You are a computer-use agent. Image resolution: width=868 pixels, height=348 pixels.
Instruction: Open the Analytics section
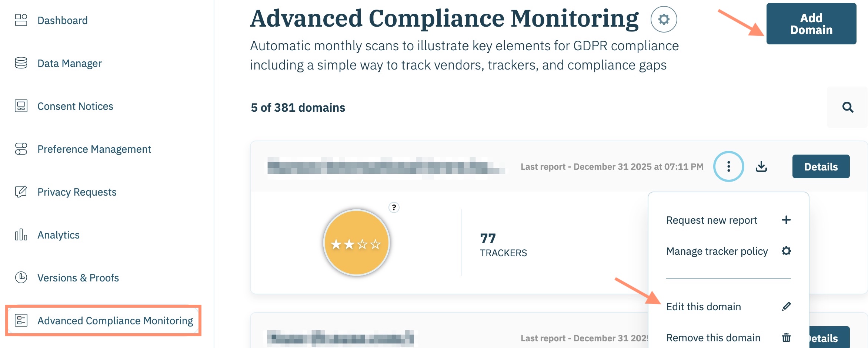59,235
